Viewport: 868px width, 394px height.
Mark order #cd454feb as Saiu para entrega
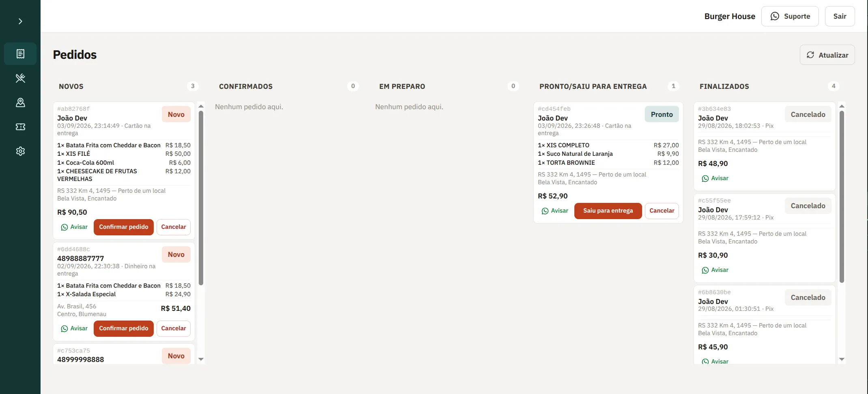point(608,211)
